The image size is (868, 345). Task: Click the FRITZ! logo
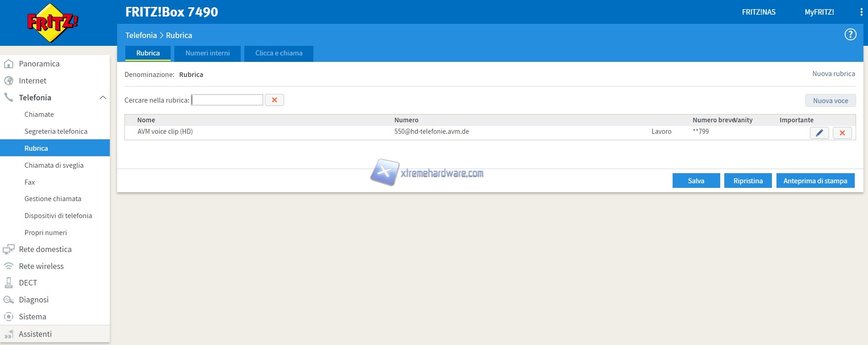(53, 23)
